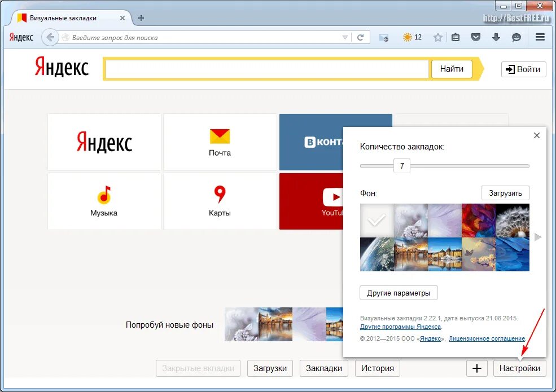Screen dimensions: 556x392
Task: Select the Earth from space background
Action: click(377, 254)
